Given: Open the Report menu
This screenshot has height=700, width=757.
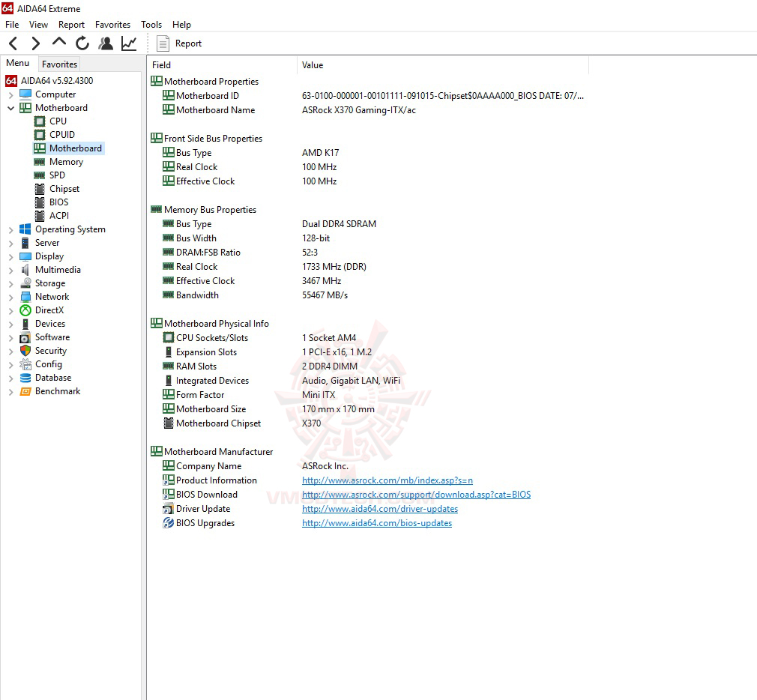Looking at the screenshot, I should click(71, 25).
